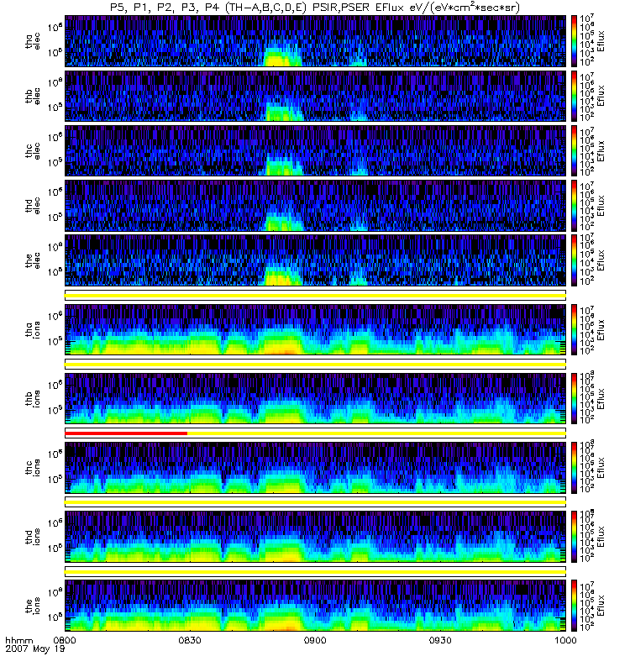Viewport: 630px width, 672px height.
Task: Click the the electron spectrogram panel
Action: [x=314, y=260]
